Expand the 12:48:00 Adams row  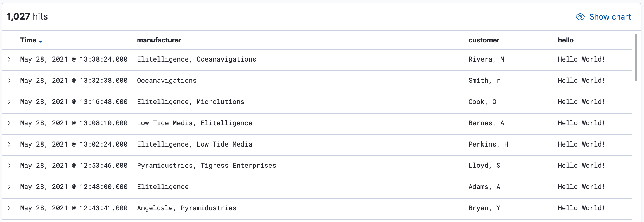pos(9,187)
